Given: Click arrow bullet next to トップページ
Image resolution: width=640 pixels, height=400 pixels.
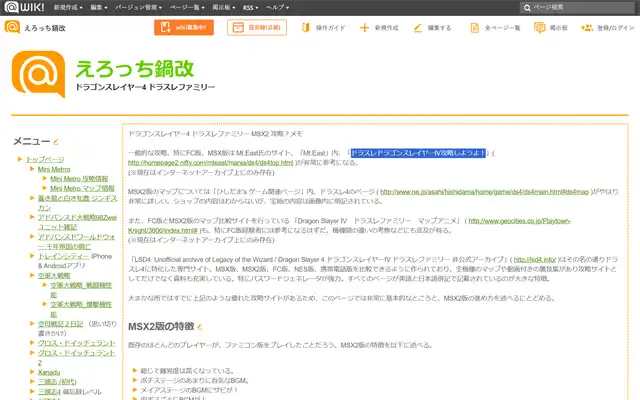Looking at the screenshot, I should tap(20, 159).
